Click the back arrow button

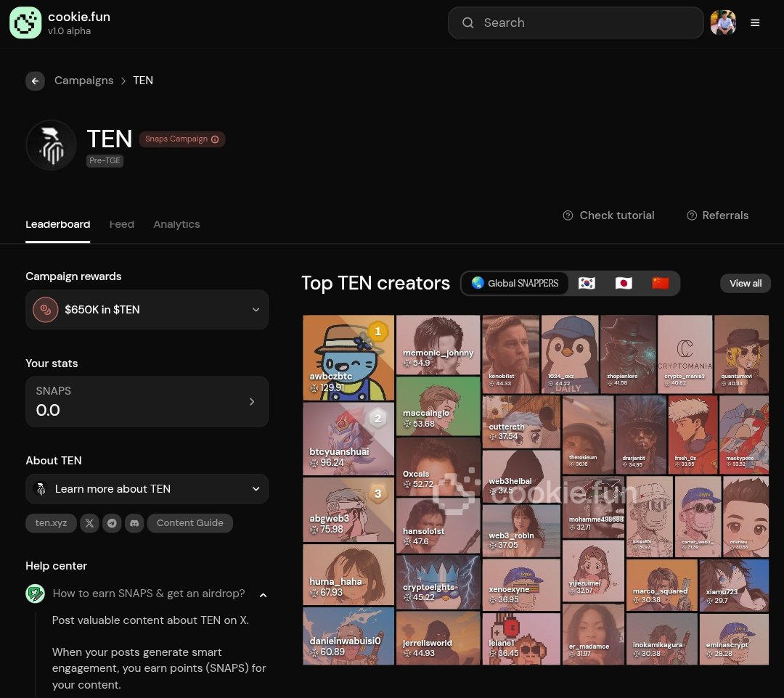coord(35,81)
